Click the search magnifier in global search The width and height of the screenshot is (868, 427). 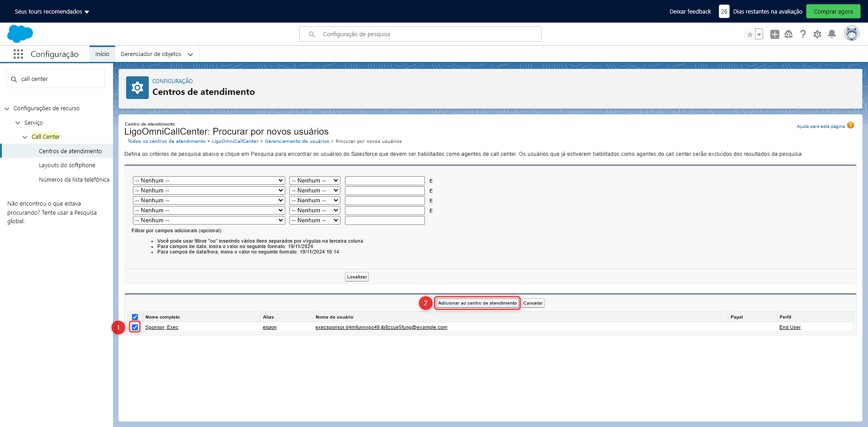(312, 34)
